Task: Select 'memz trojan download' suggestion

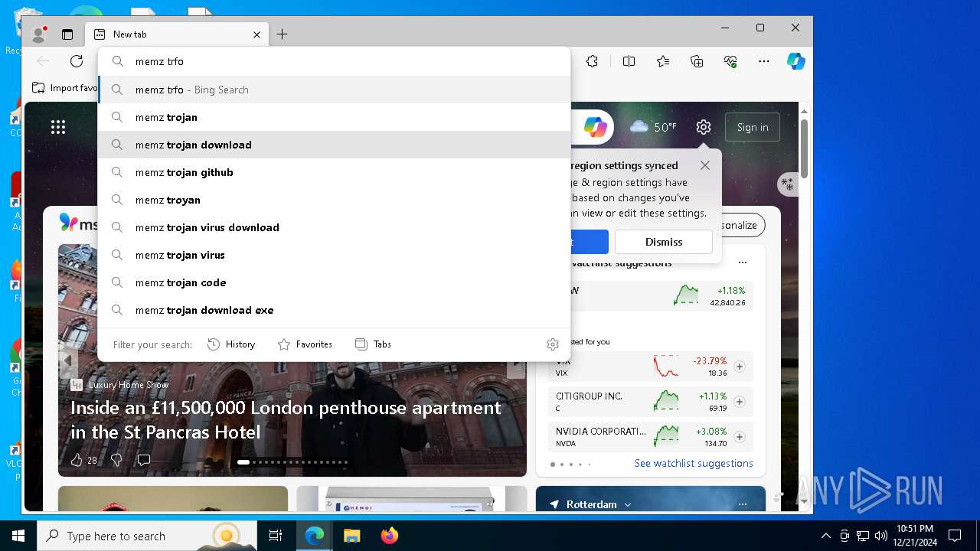Action: pyautogui.click(x=334, y=145)
